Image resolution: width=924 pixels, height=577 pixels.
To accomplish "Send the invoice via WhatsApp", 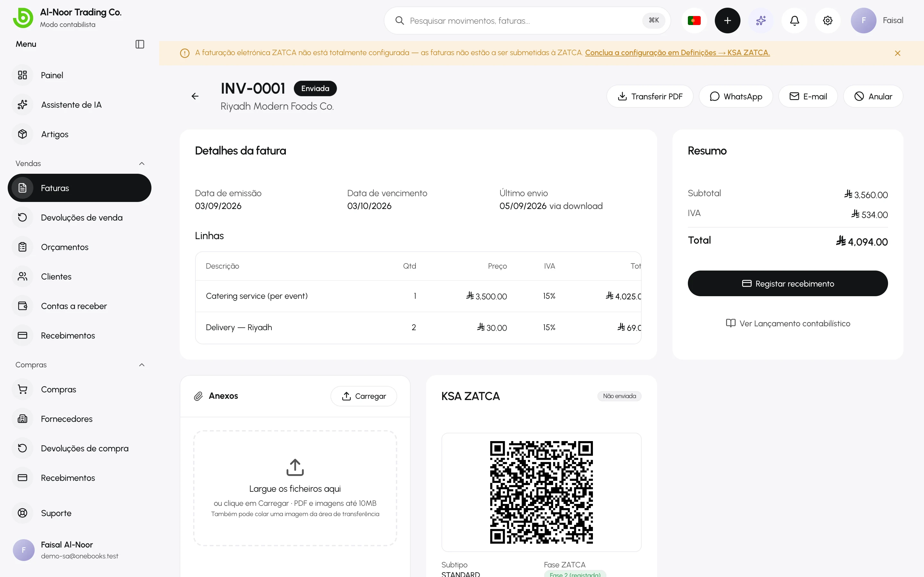I will coord(736,96).
